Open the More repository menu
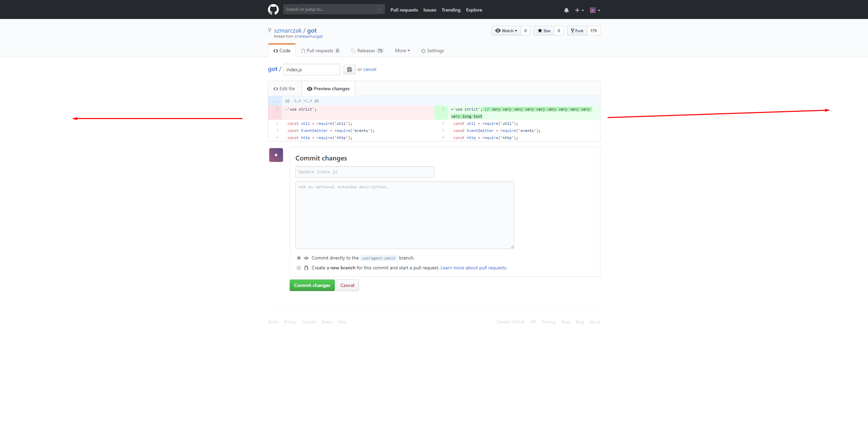868x443 pixels. (402, 51)
